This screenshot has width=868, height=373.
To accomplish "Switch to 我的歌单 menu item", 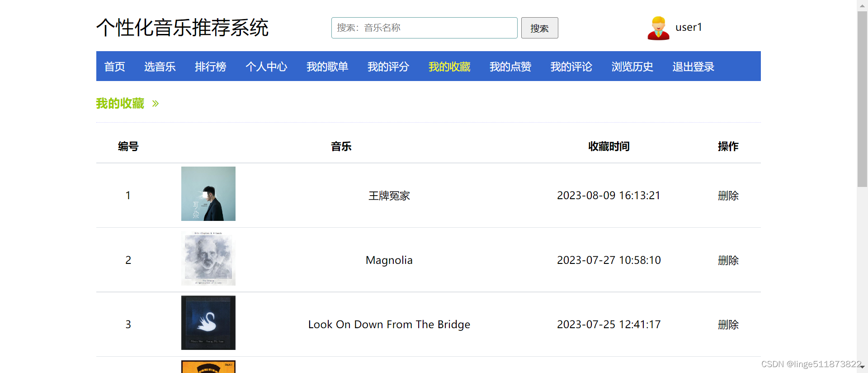I will click(x=328, y=67).
